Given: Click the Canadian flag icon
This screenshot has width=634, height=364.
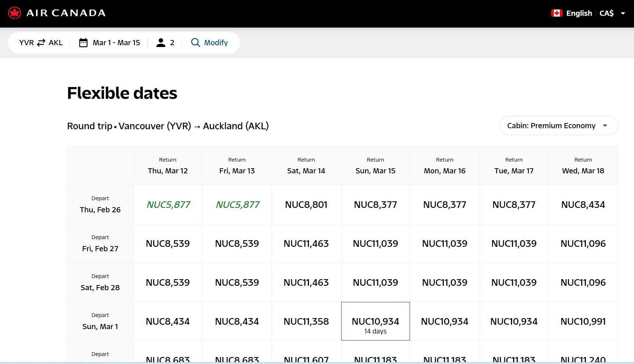Looking at the screenshot, I should pyautogui.click(x=557, y=13).
